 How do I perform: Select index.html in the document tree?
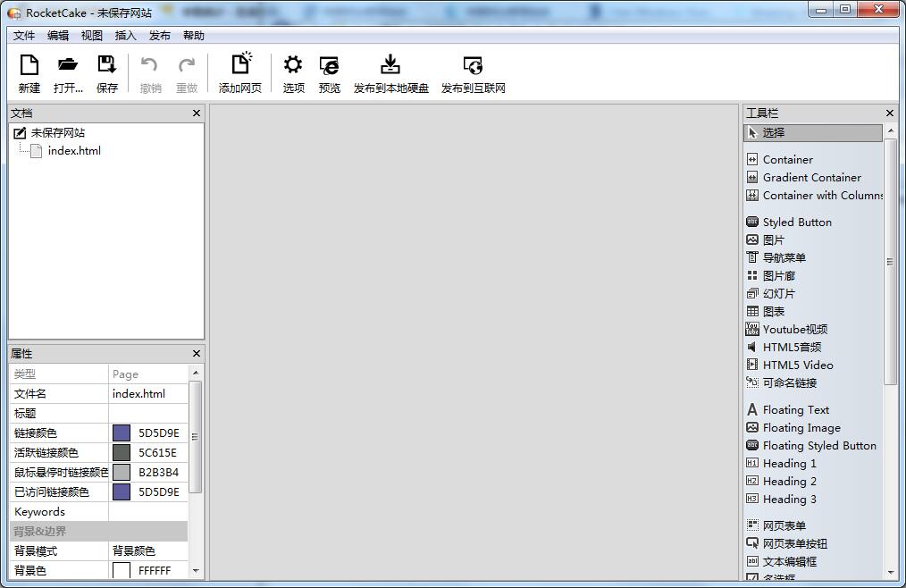[74, 151]
